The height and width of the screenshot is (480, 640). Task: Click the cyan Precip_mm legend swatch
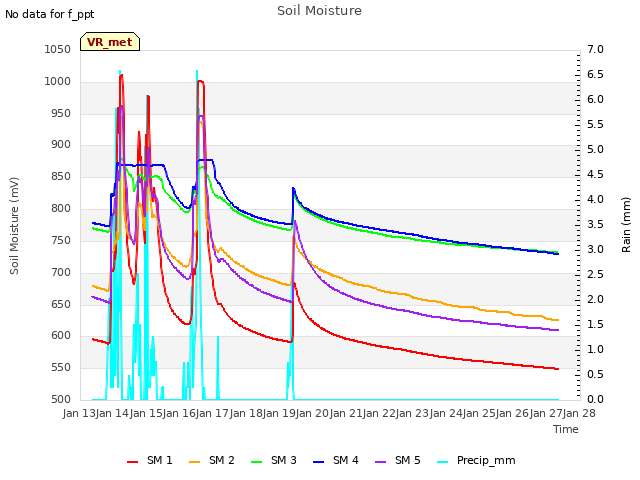tap(443, 462)
